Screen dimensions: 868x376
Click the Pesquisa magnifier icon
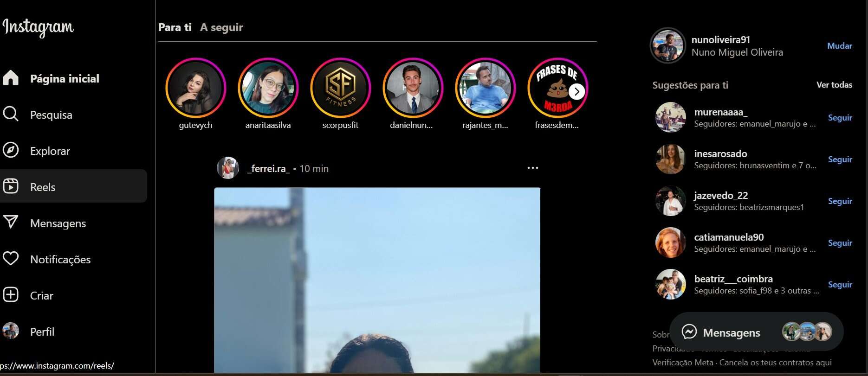(11, 114)
